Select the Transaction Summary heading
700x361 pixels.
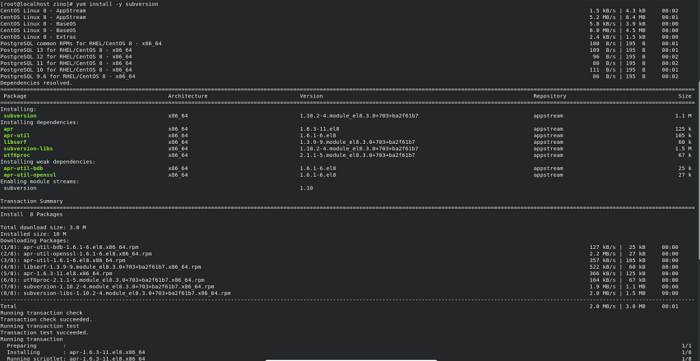coord(32,201)
